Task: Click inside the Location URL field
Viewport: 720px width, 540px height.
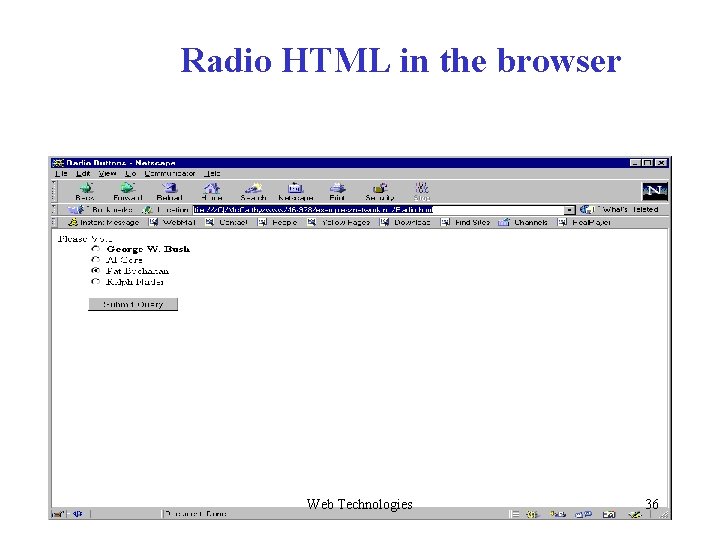Action: (378, 210)
